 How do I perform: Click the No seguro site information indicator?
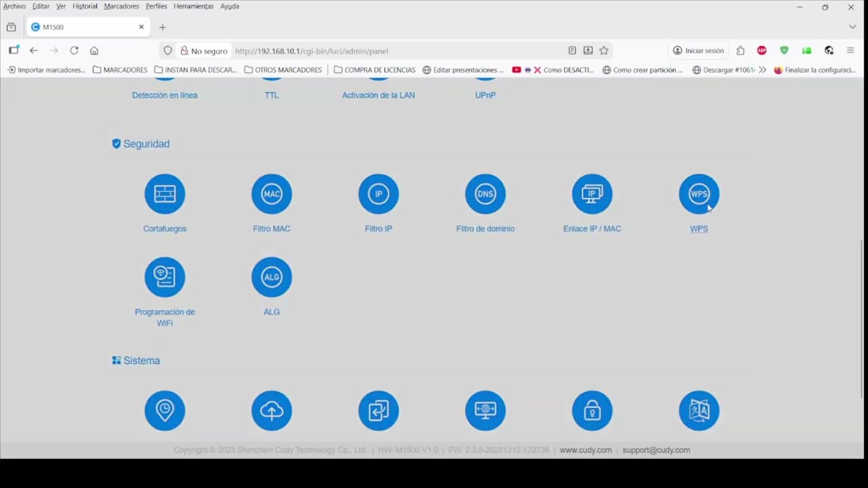click(203, 51)
